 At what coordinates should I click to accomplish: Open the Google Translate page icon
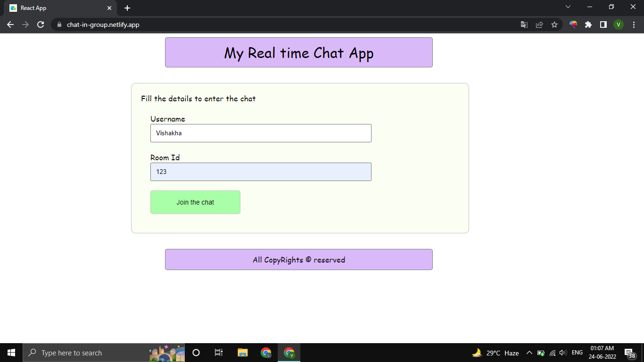pos(524,25)
